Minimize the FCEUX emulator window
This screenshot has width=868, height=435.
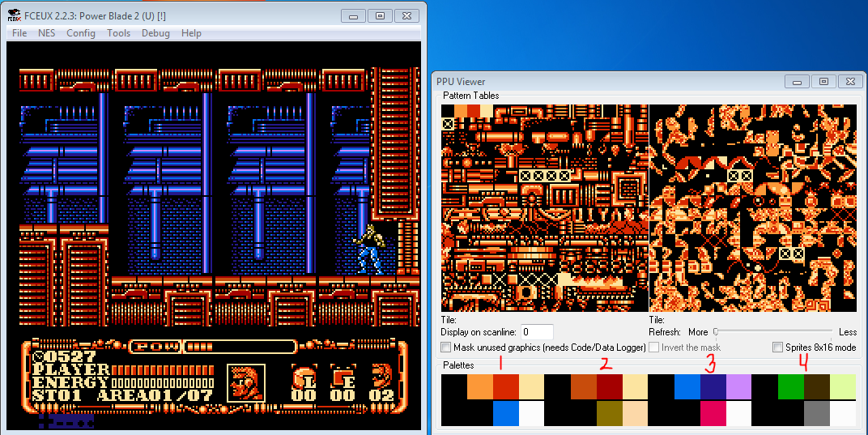point(353,15)
